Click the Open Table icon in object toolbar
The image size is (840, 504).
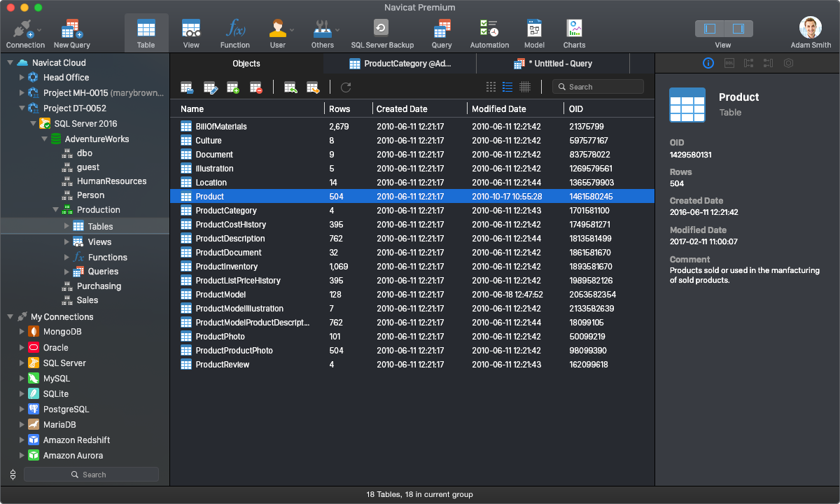pos(187,87)
